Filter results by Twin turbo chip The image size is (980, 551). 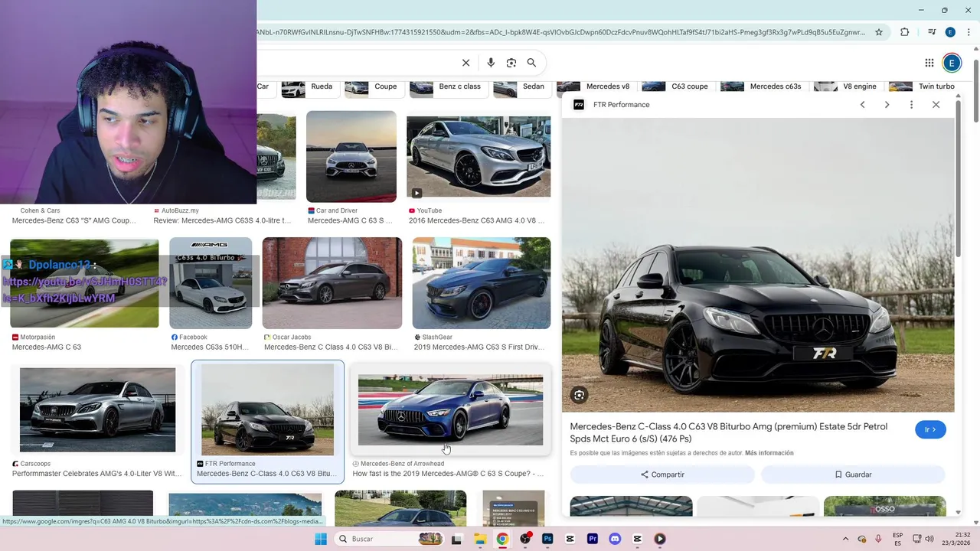pyautogui.click(x=923, y=87)
